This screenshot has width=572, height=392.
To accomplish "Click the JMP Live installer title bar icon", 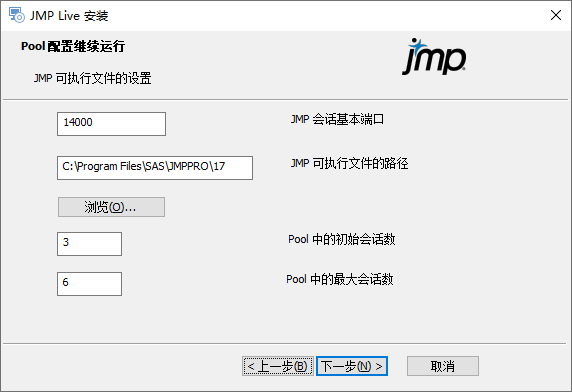I will click(x=16, y=15).
